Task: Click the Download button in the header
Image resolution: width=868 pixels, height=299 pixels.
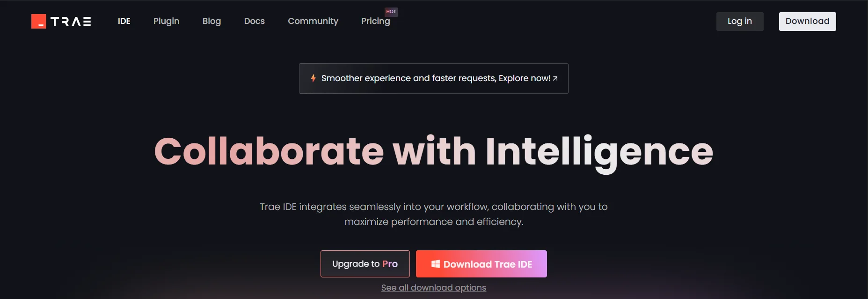Action: (807, 21)
